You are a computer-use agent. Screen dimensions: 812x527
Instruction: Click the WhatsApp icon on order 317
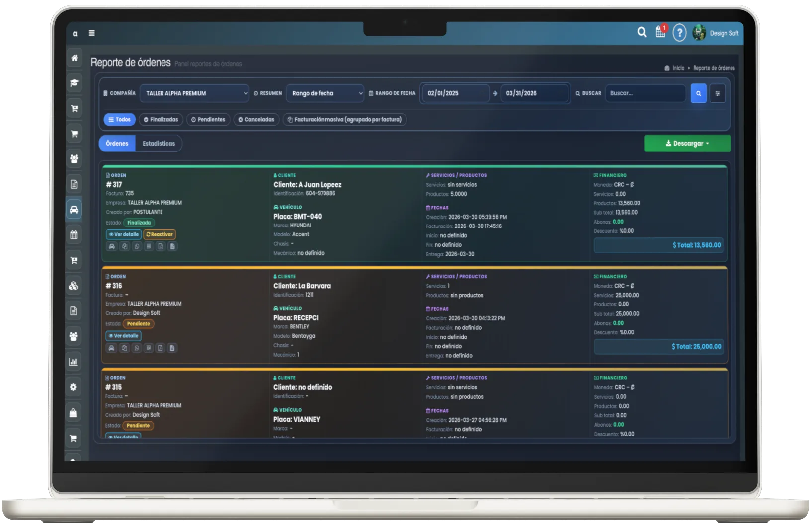[x=137, y=246]
